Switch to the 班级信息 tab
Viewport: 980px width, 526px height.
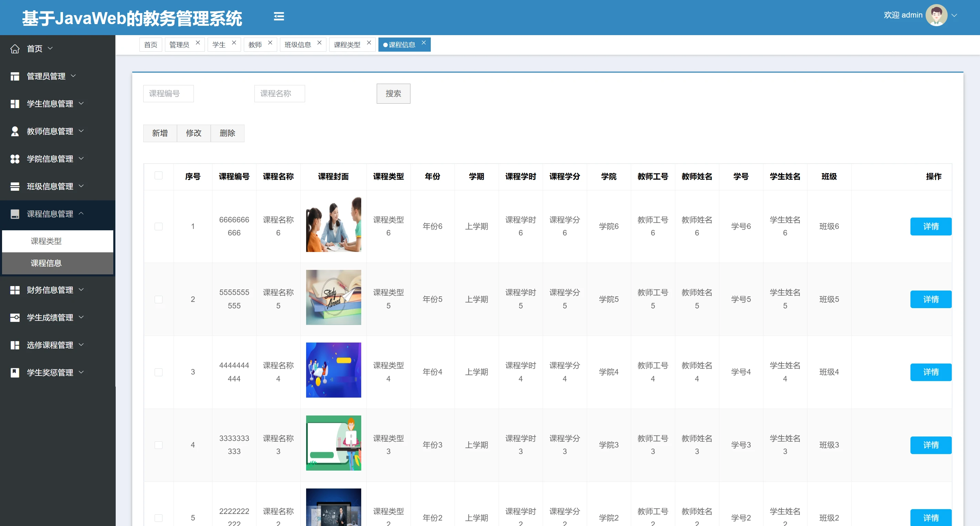(298, 45)
